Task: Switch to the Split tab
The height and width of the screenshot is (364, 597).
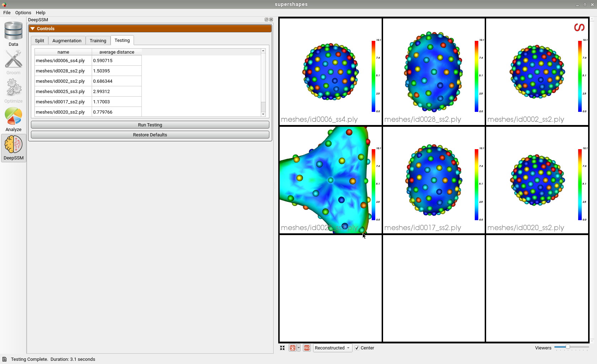Action: click(x=39, y=40)
